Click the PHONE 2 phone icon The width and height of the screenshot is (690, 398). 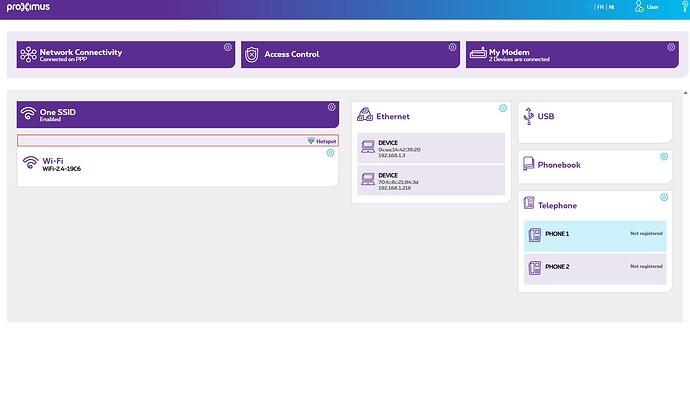coord(535,268)
